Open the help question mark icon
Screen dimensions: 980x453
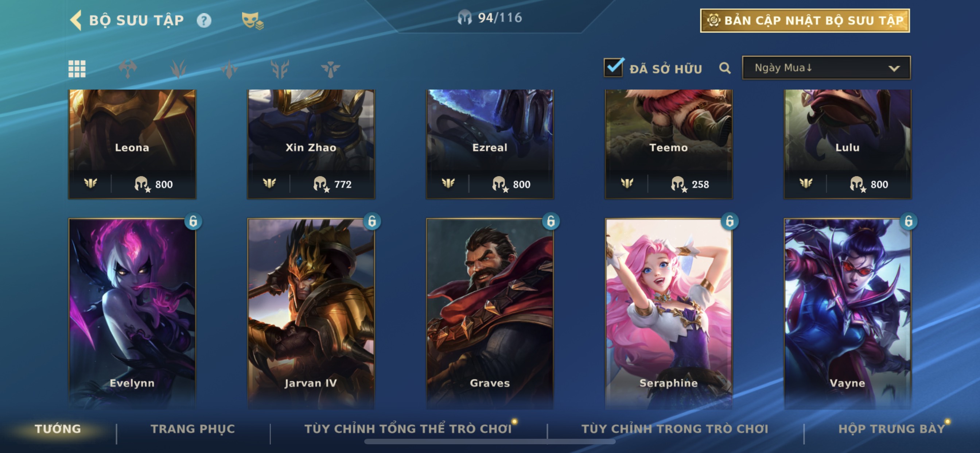coord(204,20)
